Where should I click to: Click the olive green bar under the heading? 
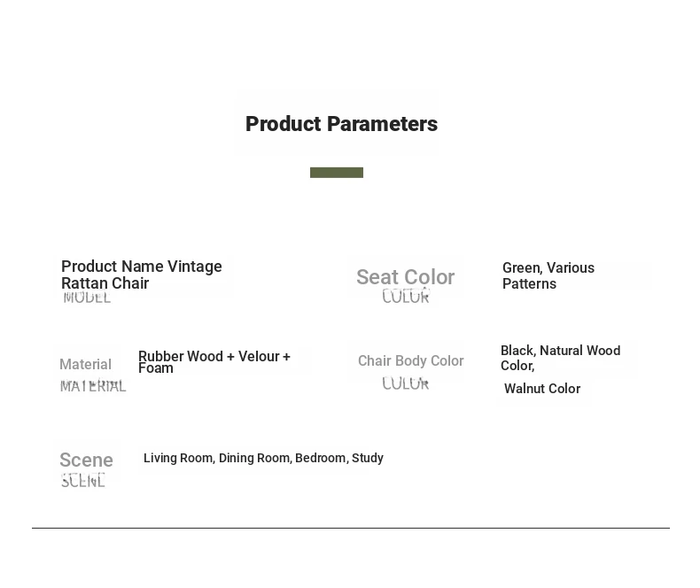[337, 173]
